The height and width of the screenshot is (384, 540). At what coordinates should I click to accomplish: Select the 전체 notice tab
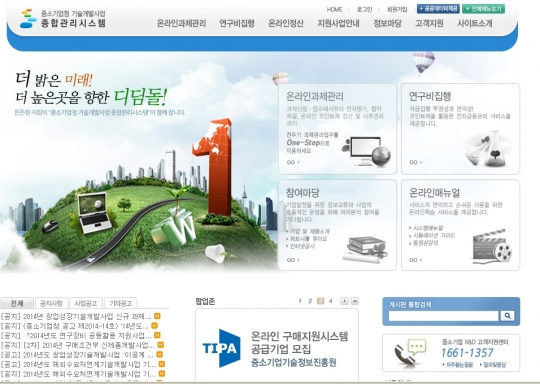tap(17, 303)
